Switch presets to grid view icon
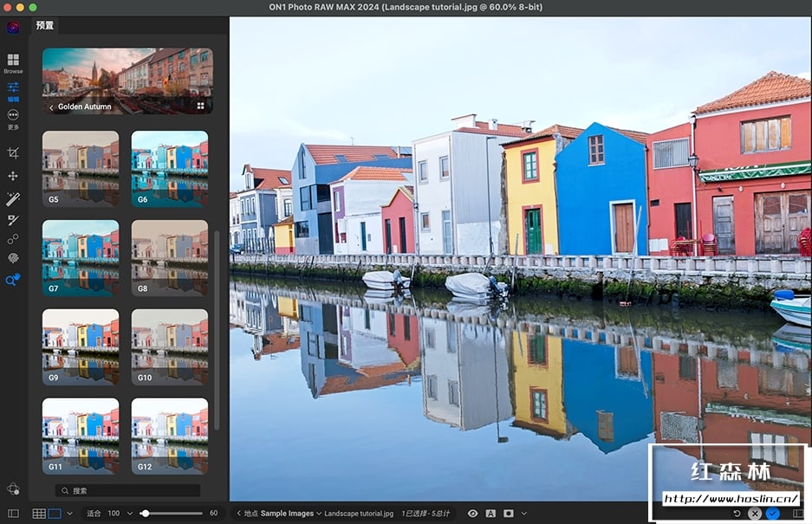This screenshot has height=524, width=812. 200,107
